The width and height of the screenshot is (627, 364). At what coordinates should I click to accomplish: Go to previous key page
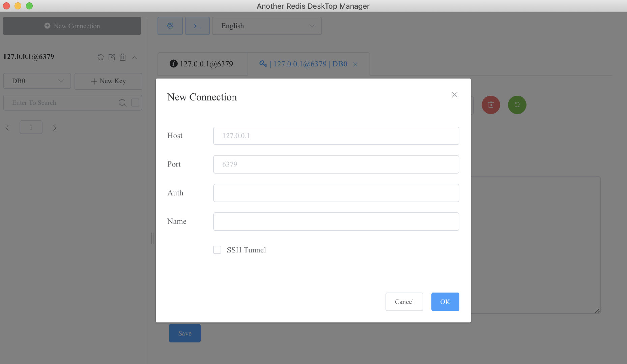[7, 128]
